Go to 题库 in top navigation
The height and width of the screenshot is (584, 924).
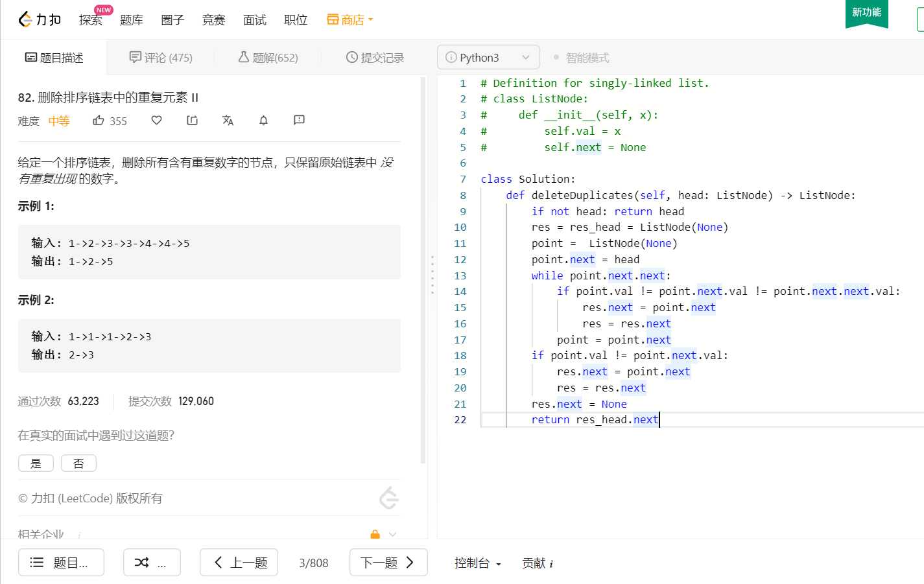click(132, 20)
